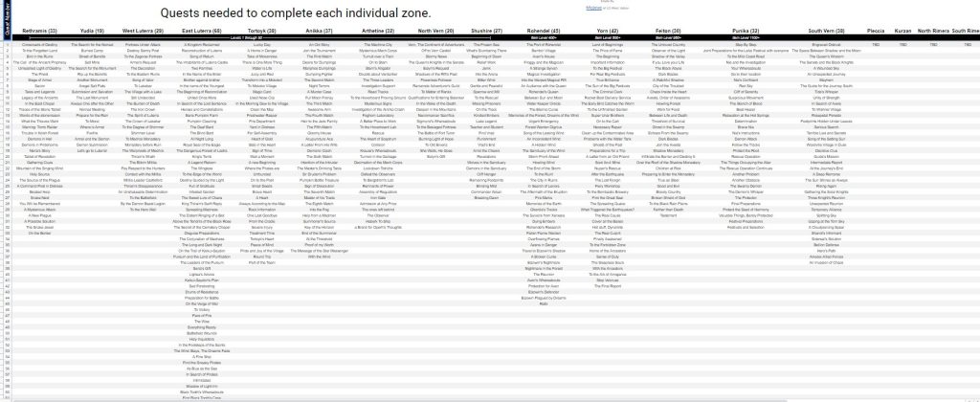Click the 'Item Level 960+' band under Feiton
The image size is (980, 402).
point(668,38)
